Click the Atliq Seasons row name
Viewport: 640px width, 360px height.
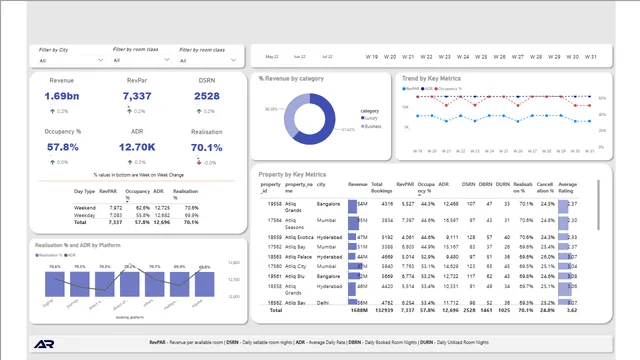(294, 224)
